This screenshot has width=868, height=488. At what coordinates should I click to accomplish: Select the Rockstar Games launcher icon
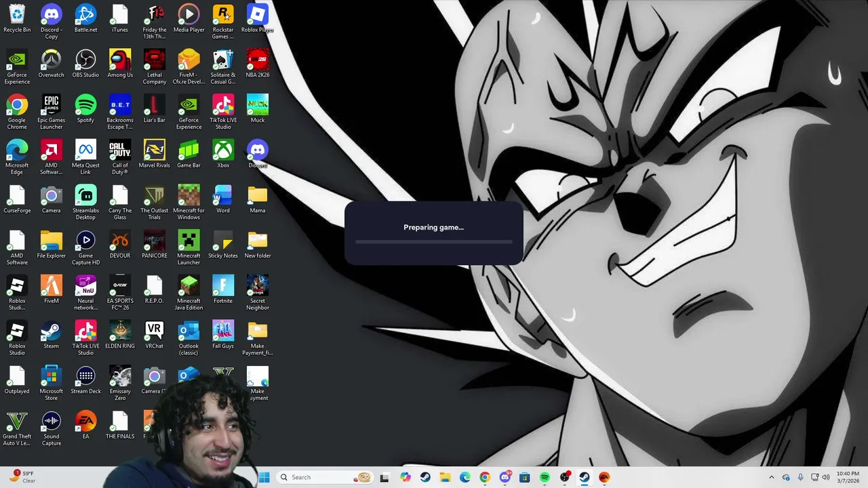(223, 22)
